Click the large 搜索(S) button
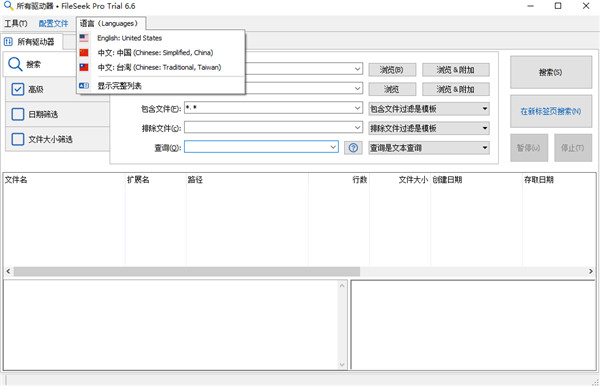 click(x=551, y=72)
